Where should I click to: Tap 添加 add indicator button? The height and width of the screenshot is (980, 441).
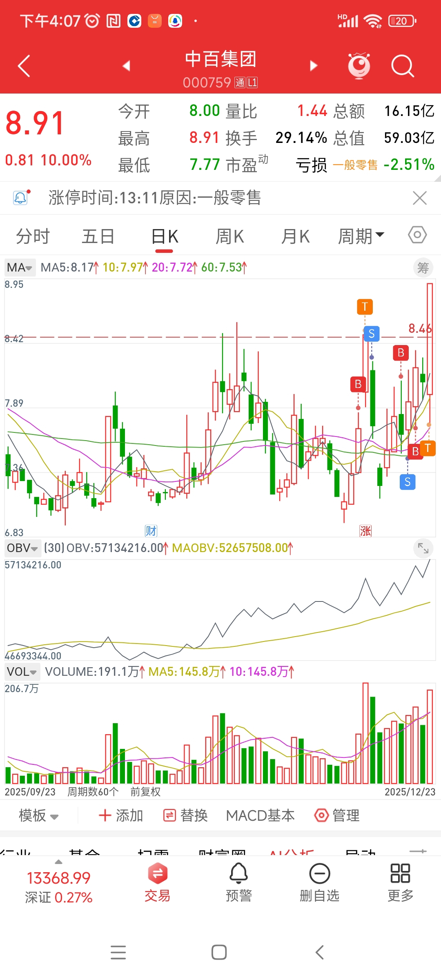tap(121, 815)
